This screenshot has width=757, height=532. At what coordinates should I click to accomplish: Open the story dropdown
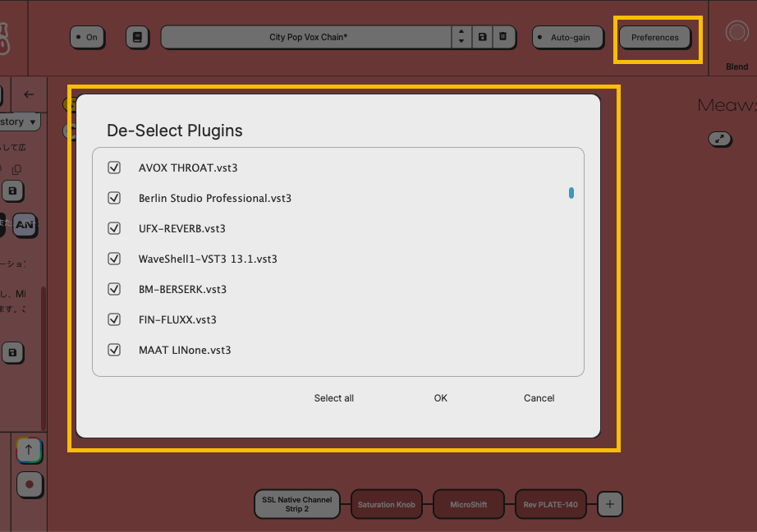pyautogui.click(x=20, y=122)
